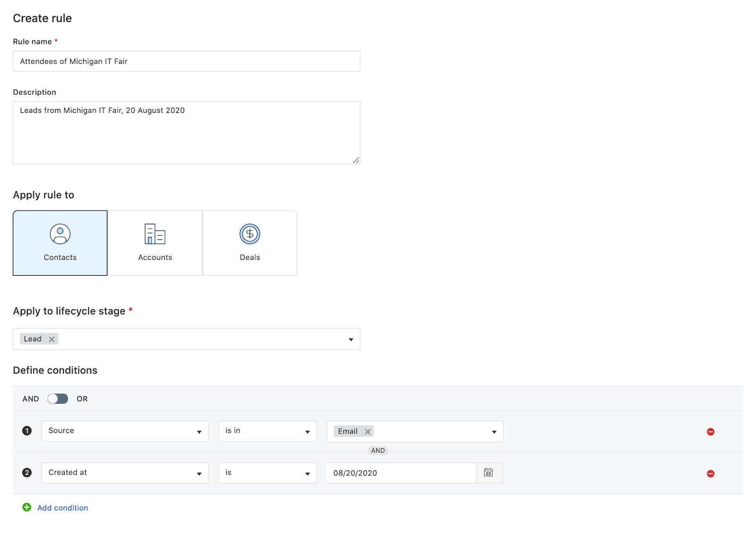Open the calendar date picker icon

tap(488, 473)
